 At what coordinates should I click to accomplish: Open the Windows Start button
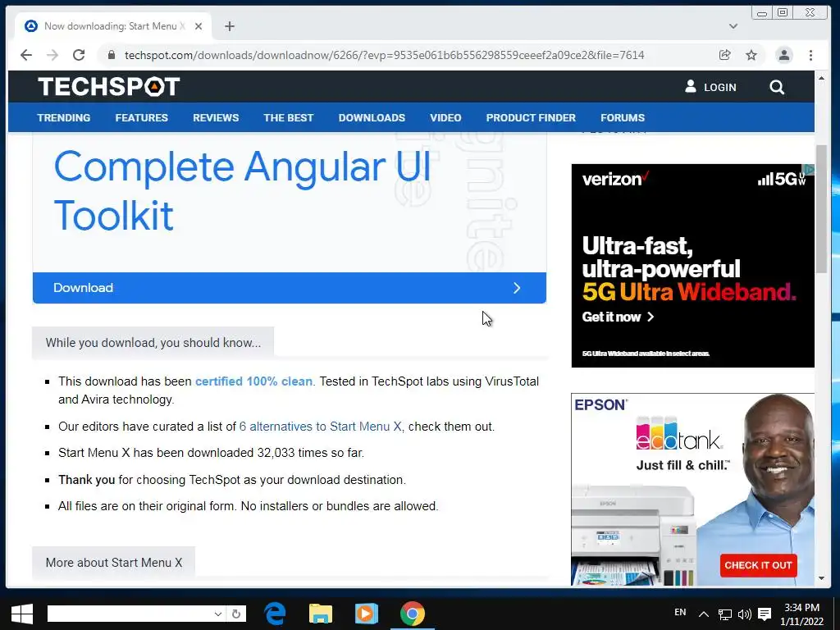(21, 614)
